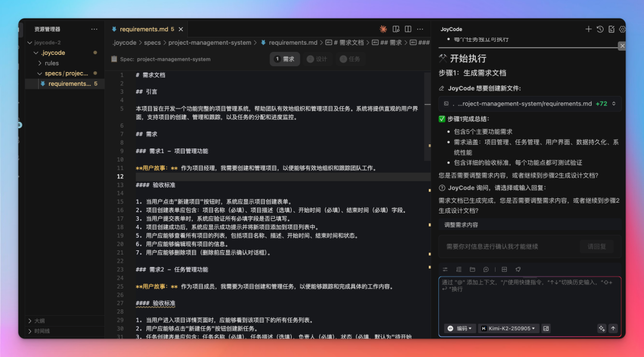
Task: Switch to the 任务 step in spec bar
Action: [x=349, y=59]
